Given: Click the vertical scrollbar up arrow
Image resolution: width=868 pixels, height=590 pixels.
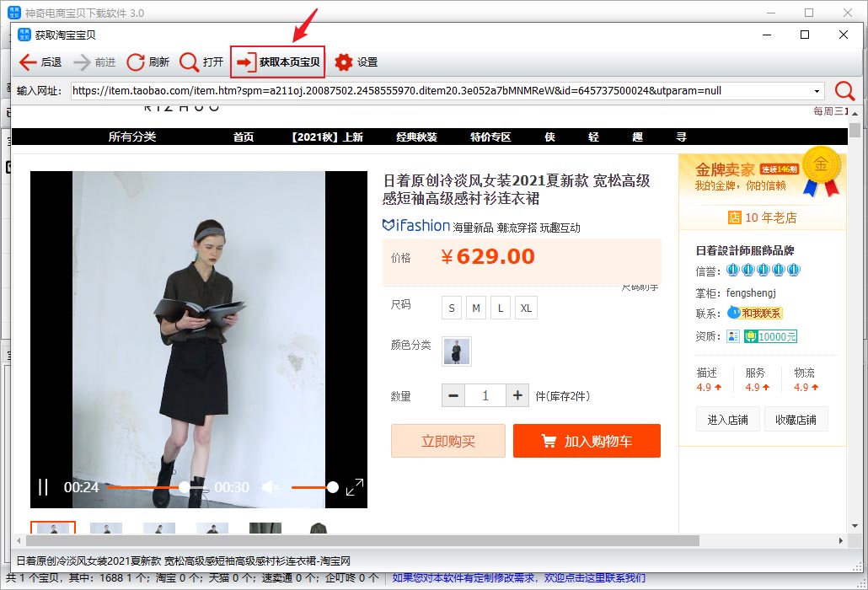Looking at the screenshot, I should [855, 114].
